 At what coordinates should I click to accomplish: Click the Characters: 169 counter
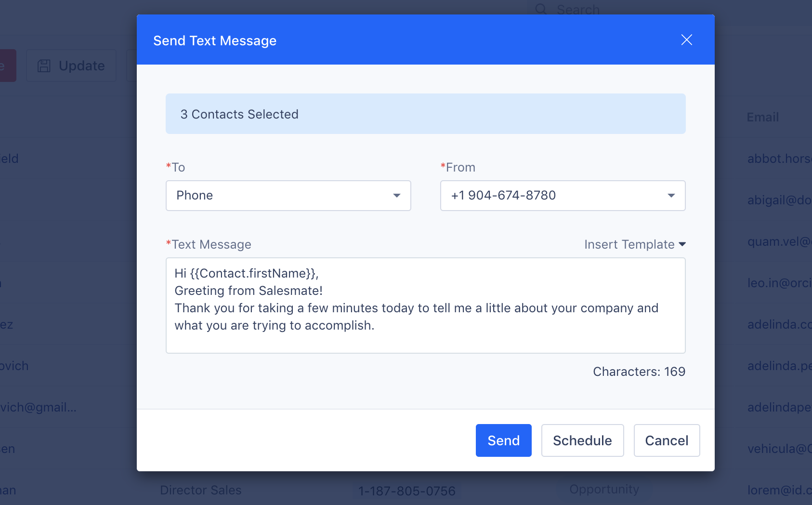[639, 371]
